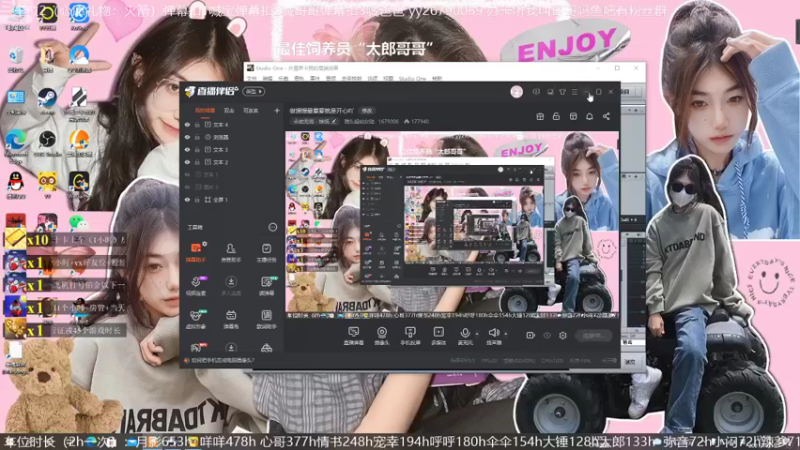This screenshot has width=800, height=450.
Task: Expand the speaker options arrow
Action: (506, 334)
